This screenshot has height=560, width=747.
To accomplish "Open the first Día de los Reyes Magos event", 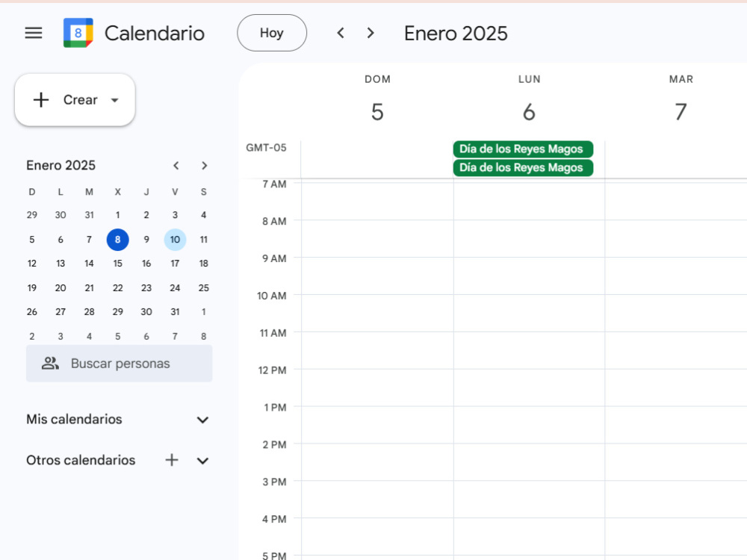I will 523,149.
